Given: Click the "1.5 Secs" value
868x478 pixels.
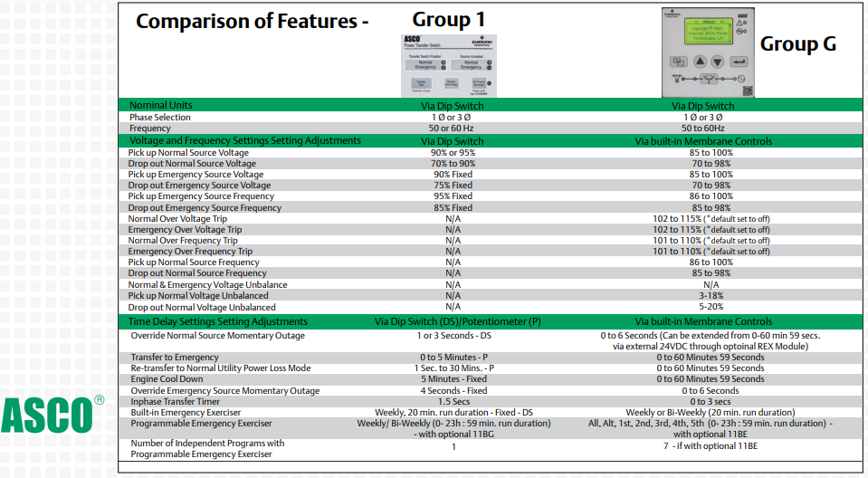Looking at the screenshot, I should [454, 402].
